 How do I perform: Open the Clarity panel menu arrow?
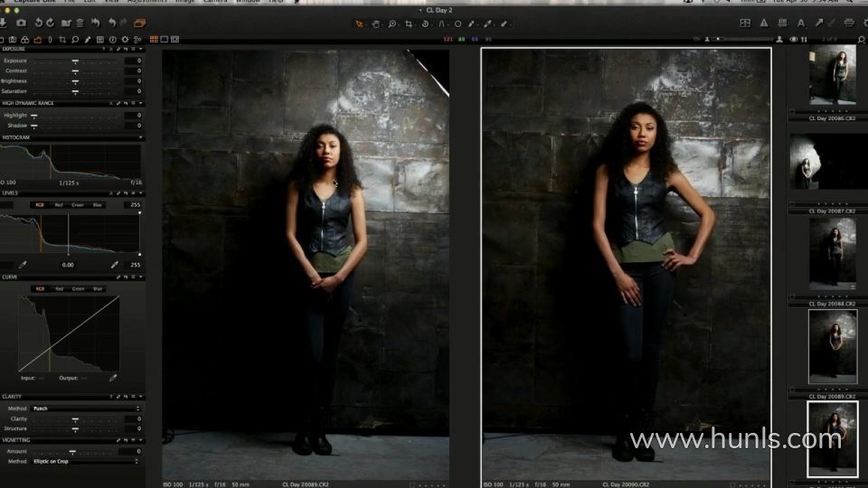(141, 397)
